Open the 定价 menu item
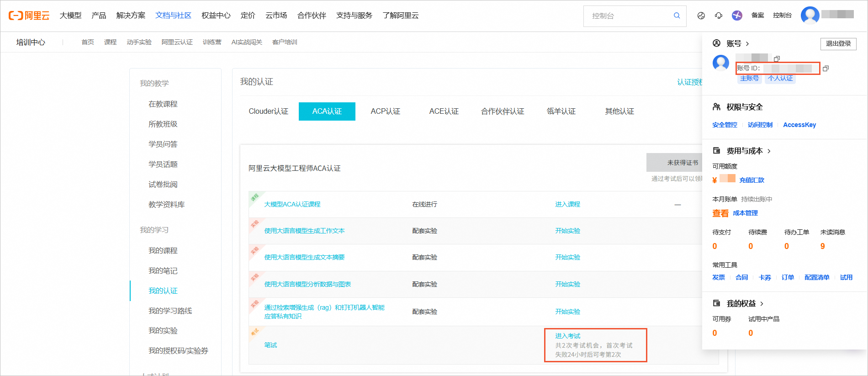868x376 pixels. [248, 16]
